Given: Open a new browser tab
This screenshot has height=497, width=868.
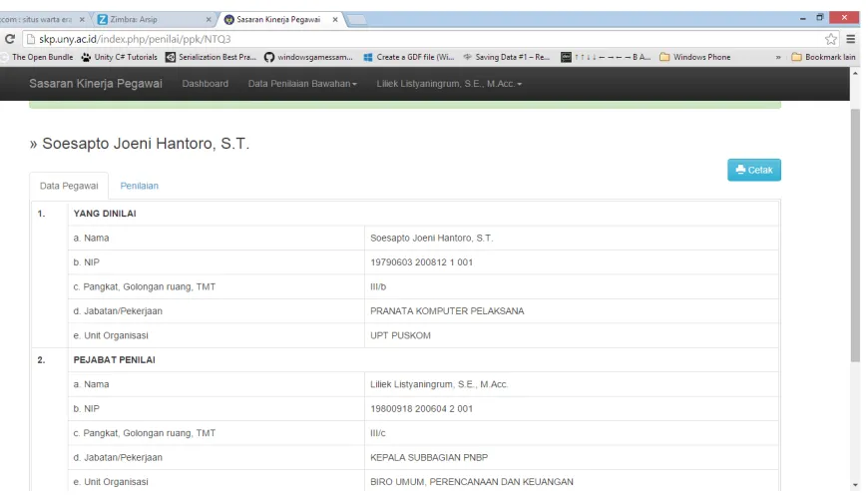Looking at the screenshot, I should click(x=356, y=20).
